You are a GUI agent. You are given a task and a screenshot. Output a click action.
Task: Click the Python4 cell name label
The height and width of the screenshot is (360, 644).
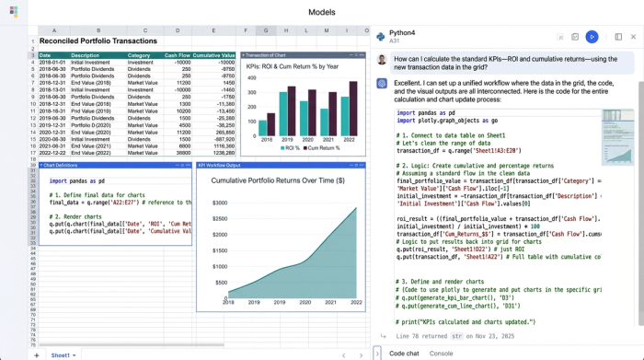pos(402,33)
